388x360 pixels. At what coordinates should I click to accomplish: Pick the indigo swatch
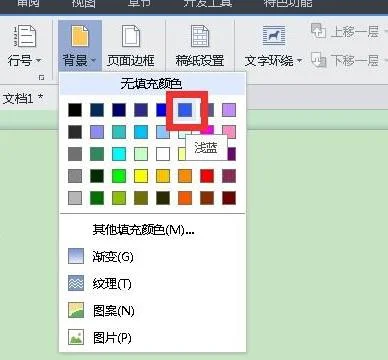point(141,110)
